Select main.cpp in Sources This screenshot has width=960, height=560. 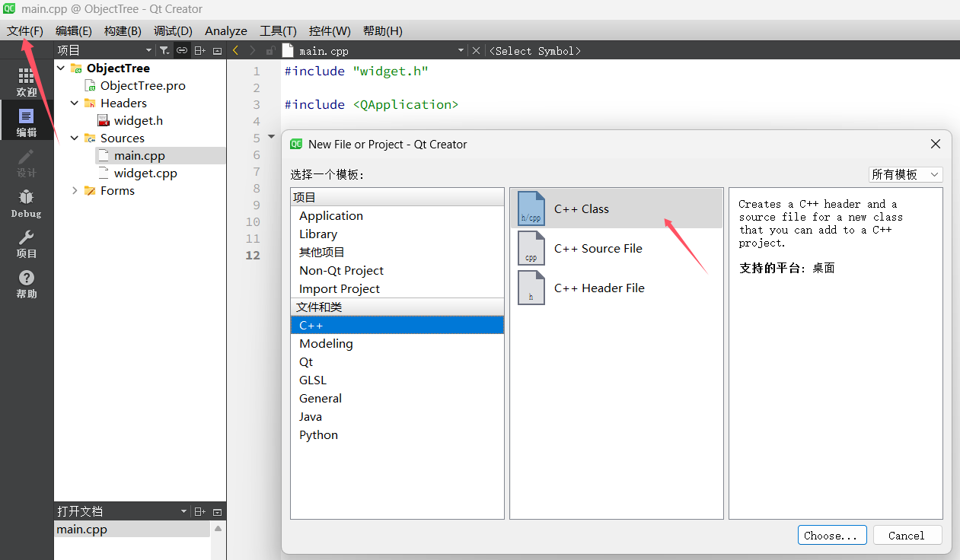tap(139, 155)
